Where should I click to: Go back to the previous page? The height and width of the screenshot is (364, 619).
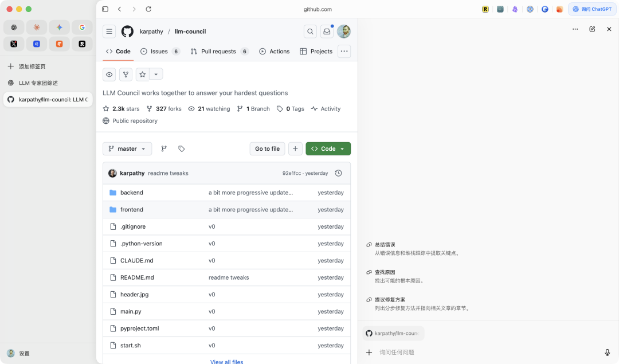[x=120, y=9]
